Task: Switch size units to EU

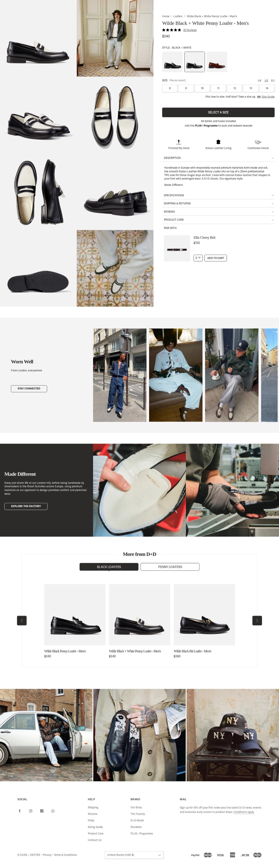Action: click(x=273, y=81)
